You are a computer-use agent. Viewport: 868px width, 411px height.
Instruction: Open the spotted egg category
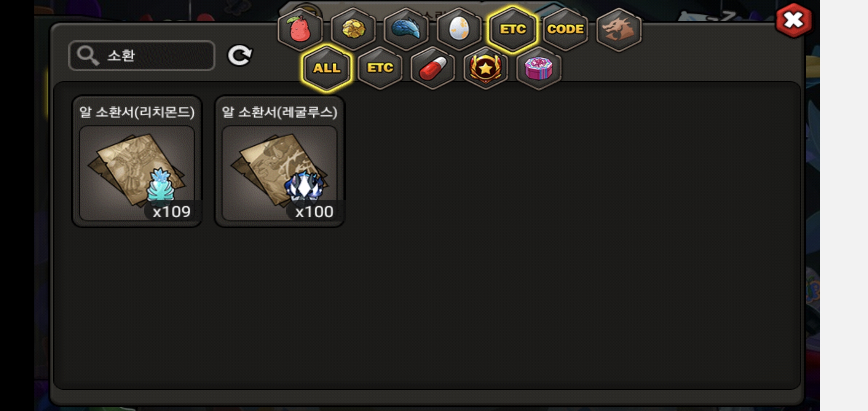click(x=459, y=29)
